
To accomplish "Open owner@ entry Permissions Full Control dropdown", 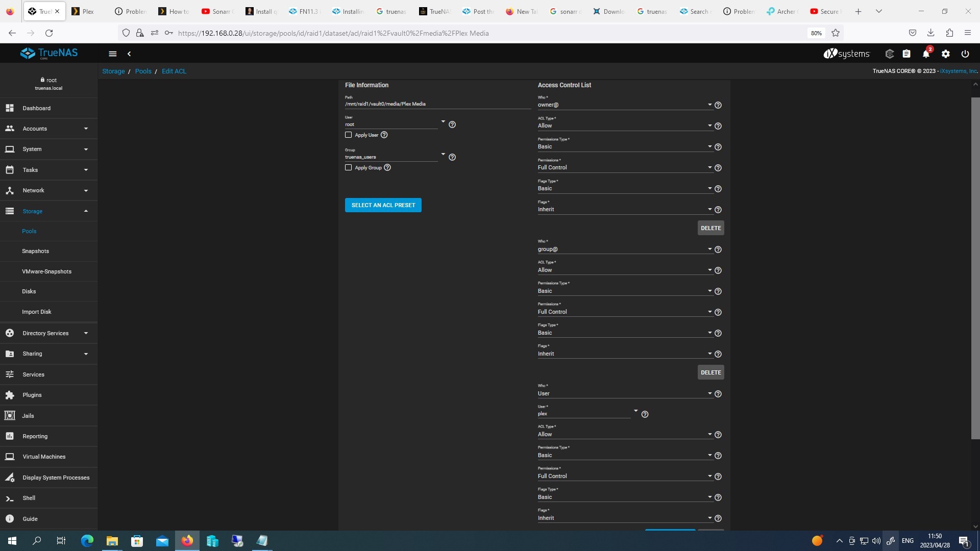I will 625,168.
